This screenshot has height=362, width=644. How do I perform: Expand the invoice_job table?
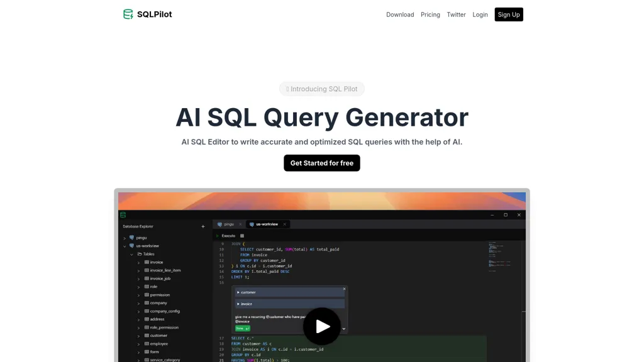[x=138, y=279]
